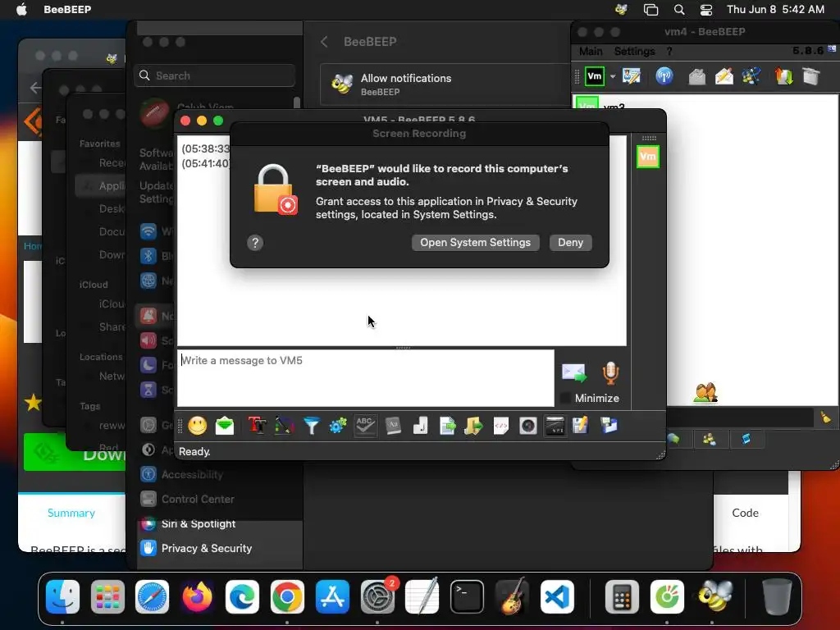Click the Vm status icon in vm4 toolbar
The height and width of the screenshot is (630, 840).
tap(595, 76)
